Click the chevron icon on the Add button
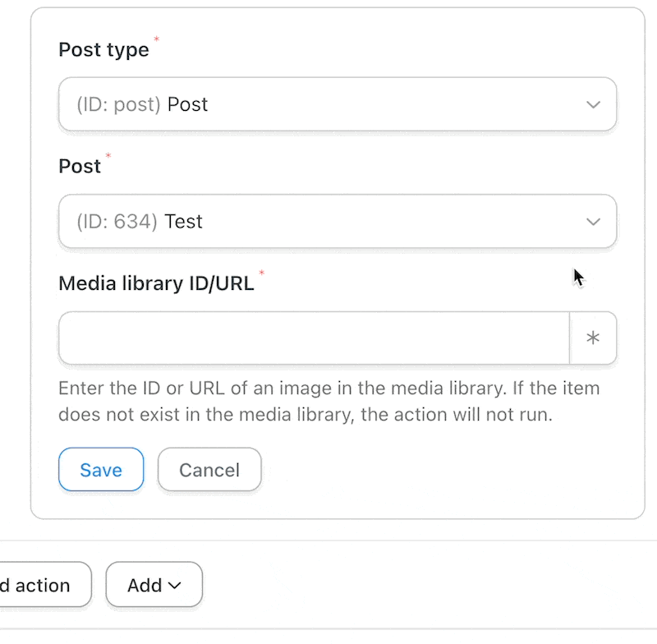 point(174,586)
